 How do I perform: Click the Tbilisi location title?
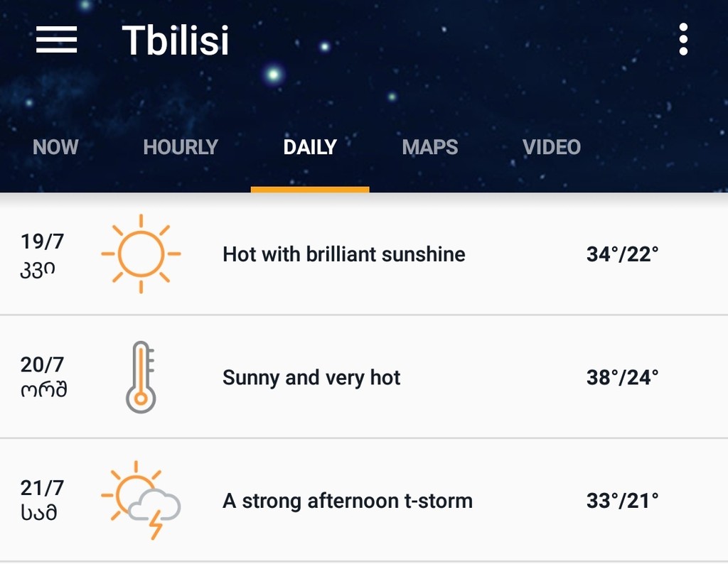pyautogui.click(x=176, y=40)
